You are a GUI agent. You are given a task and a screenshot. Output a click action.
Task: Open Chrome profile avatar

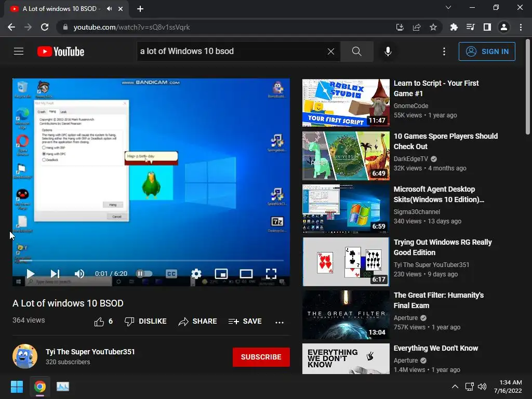click(504, 27)
